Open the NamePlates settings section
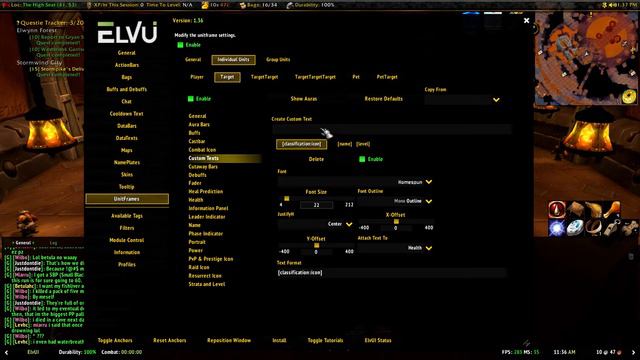 point(127,162)
